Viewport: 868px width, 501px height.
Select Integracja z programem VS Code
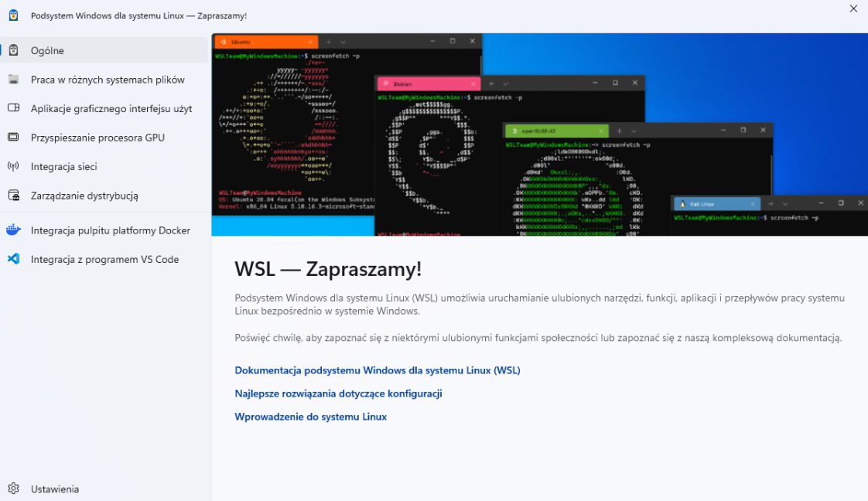pyautogui.click(x=104, y=259)
